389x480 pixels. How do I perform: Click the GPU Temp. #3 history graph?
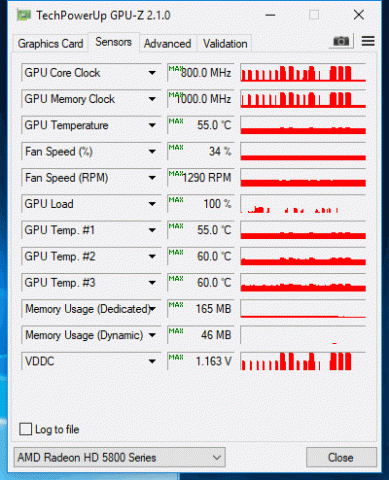pos(303,283)
